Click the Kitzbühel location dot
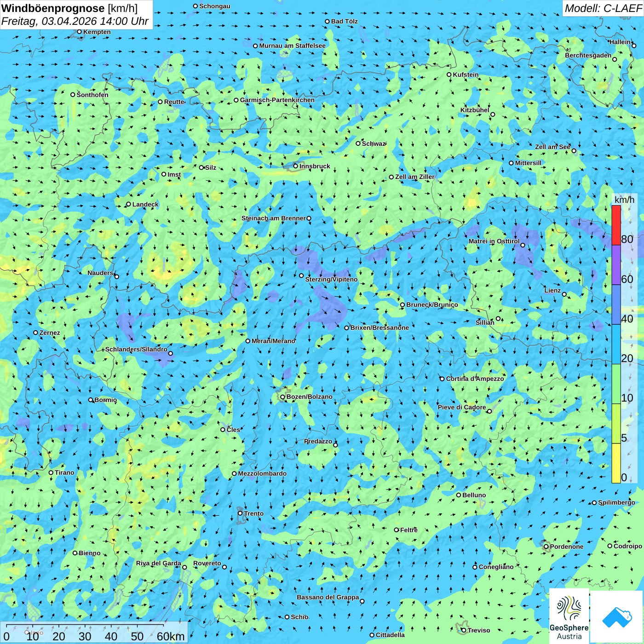 coord(493,115)
